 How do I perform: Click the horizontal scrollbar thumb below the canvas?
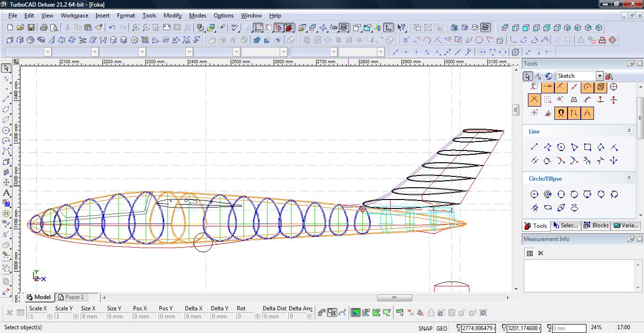394,298
